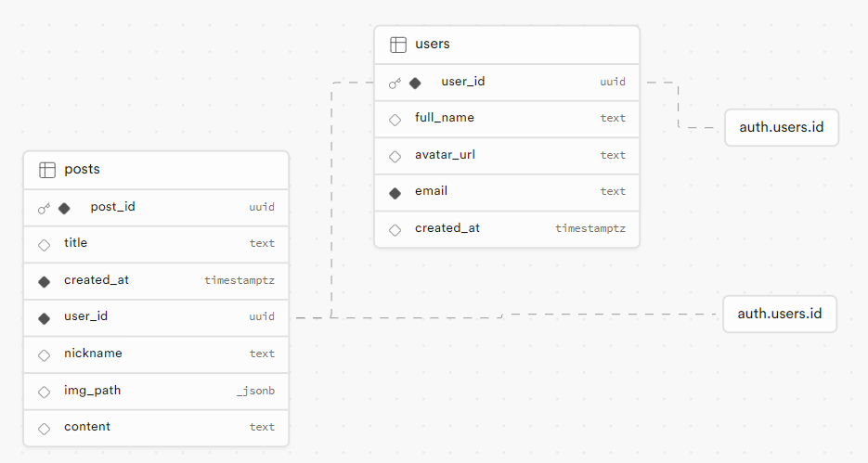The width and height of the screenshot is (868, 463).
Task: Click the primary key icon in user_id row
Action: point(395,83)
